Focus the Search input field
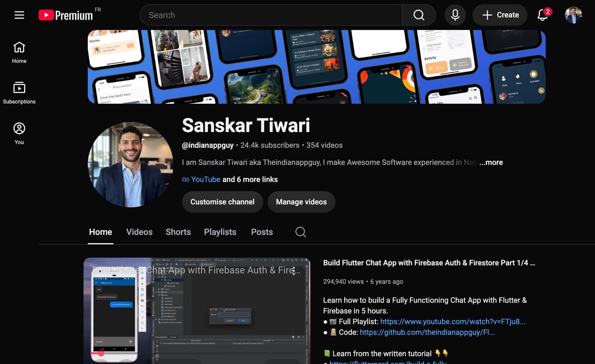595x364 pixels. point(271,15)
